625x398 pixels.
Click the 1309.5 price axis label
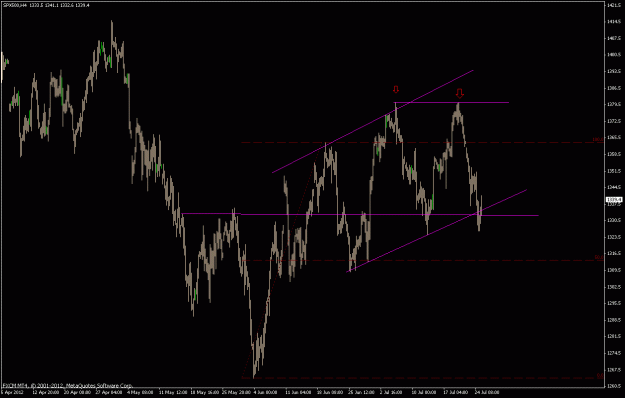tap(613, 270)
